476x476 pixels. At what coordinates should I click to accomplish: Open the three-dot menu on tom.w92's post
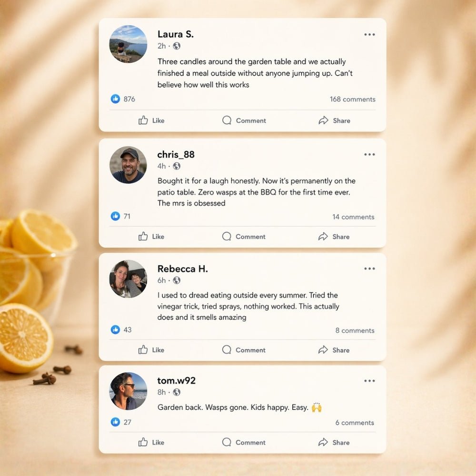coord(369,381)
